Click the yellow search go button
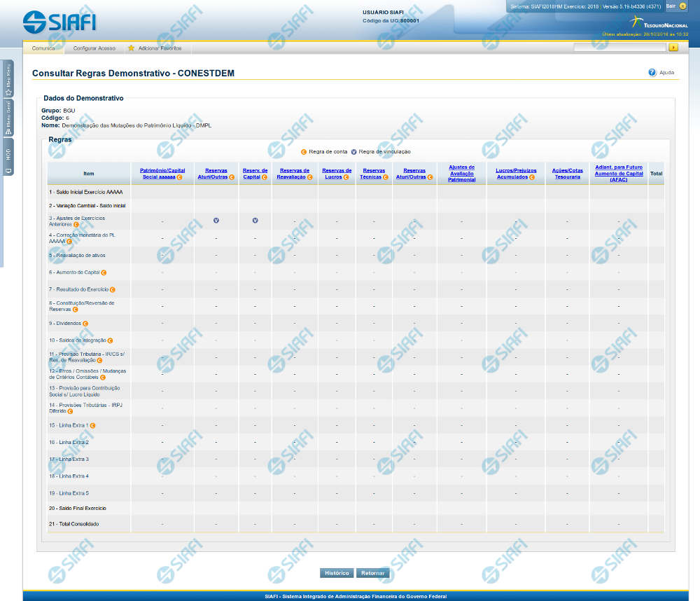Image resolution: width=700 pixels, height=601 pixels. pos(673,48)
